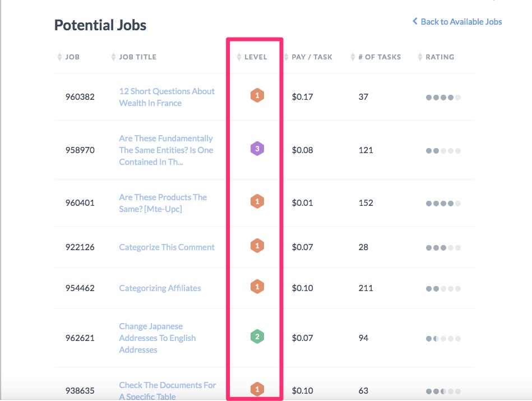Sort table by Level column
The height and width of the screenshot is (401, 532).
tap(252, 57)
